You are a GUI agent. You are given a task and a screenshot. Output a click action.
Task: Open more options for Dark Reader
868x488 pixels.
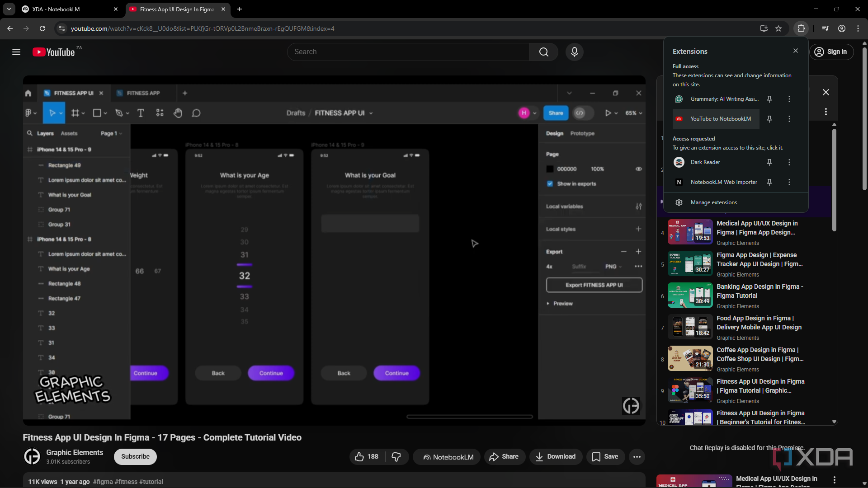click(x=789, y=162)
